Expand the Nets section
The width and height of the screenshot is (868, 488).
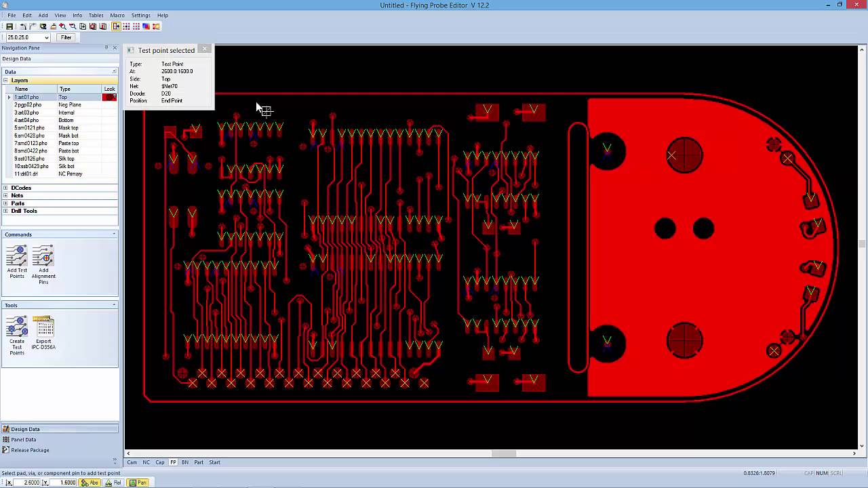[5, 195]
